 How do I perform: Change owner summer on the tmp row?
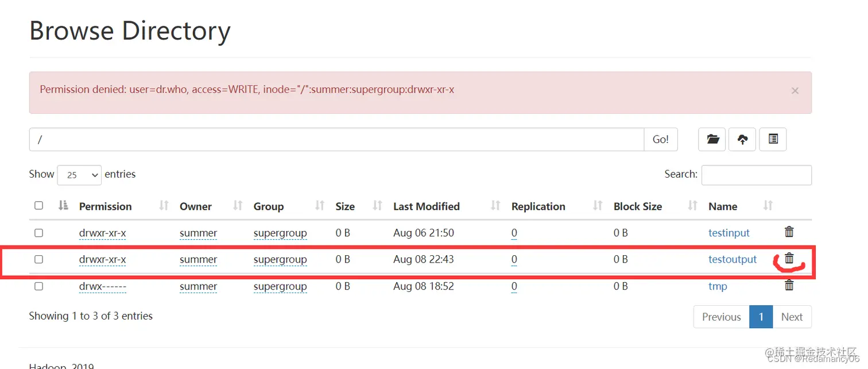click(x=198, y=286)
